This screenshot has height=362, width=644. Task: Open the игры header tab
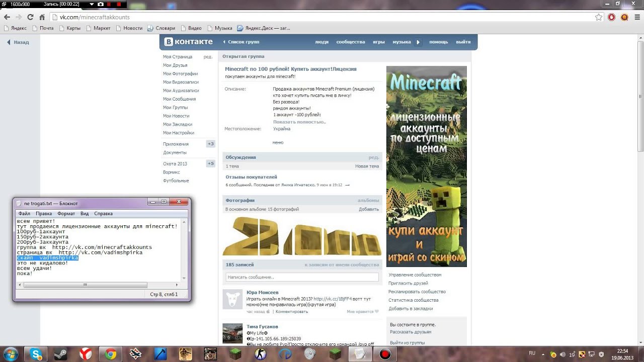click(379, 42)
